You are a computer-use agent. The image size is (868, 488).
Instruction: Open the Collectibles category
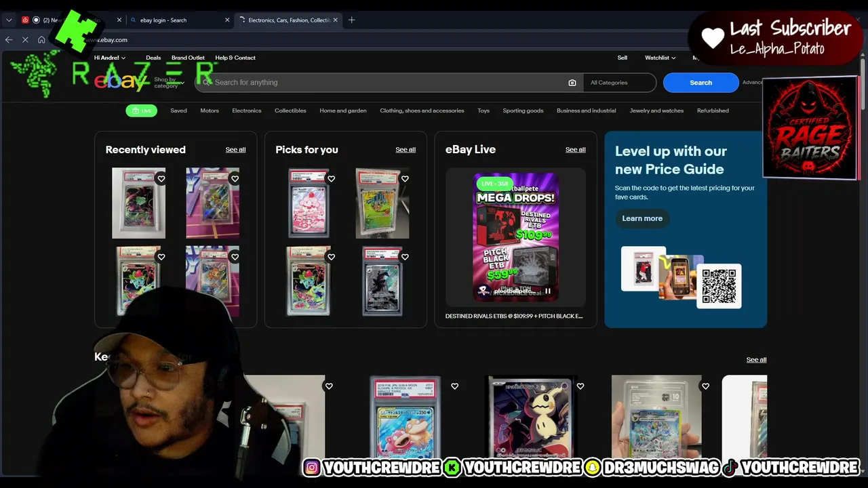click(290, 110)
